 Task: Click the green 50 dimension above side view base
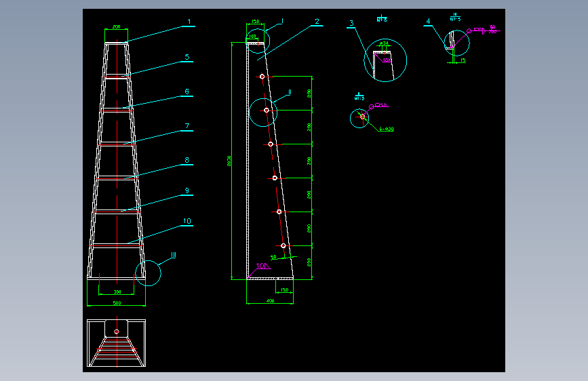click(273, 257)
